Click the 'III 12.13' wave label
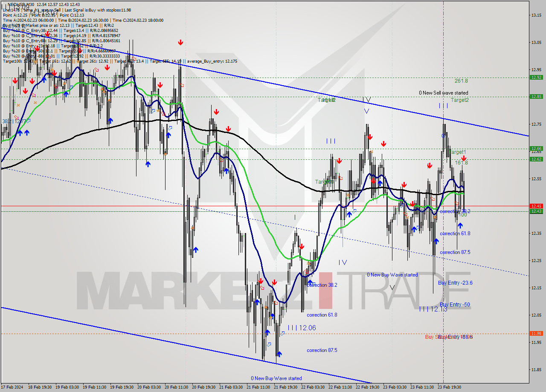Viewport: 546px width, 392px height. tap(433, 309)
